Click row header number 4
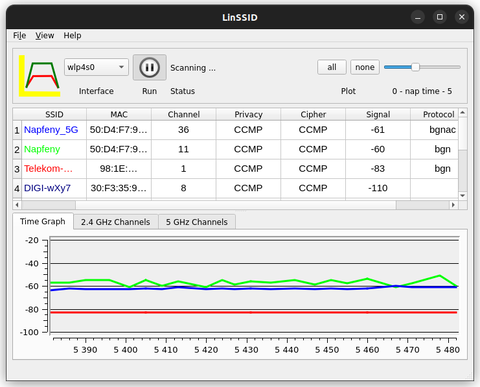480x387 pixels. pyautogui.click(x=17, y=189)
